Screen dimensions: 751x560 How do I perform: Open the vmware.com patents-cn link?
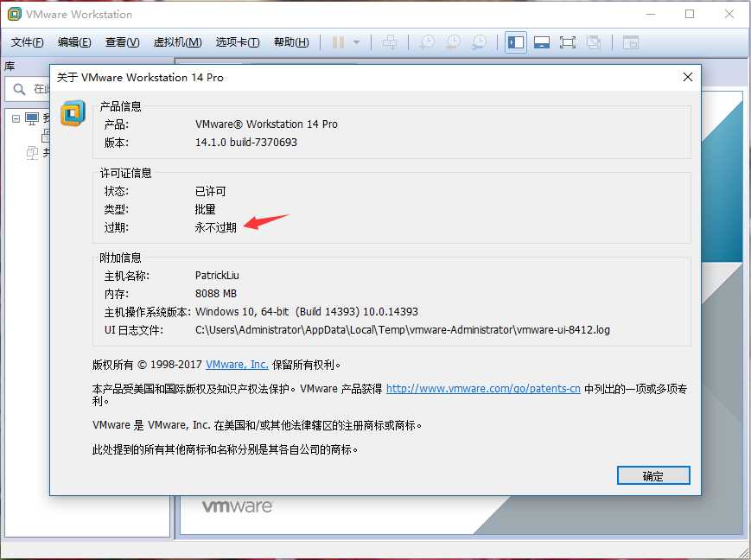pos(483,389)
